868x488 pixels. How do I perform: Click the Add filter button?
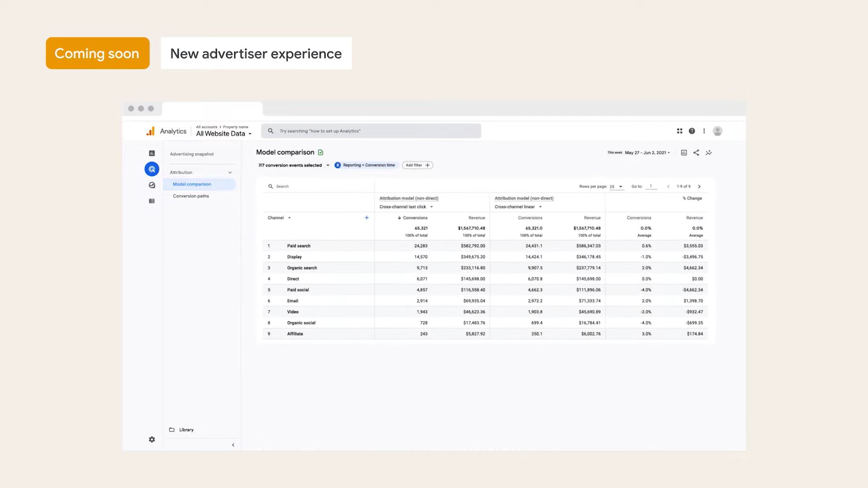pos(417,165)
